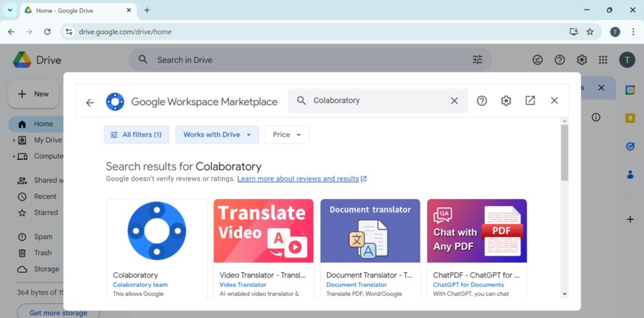Click the Colaboratory team developer link
Viewport: 644px width, 318px height.
pyautogui.click(x=140, y=285)
